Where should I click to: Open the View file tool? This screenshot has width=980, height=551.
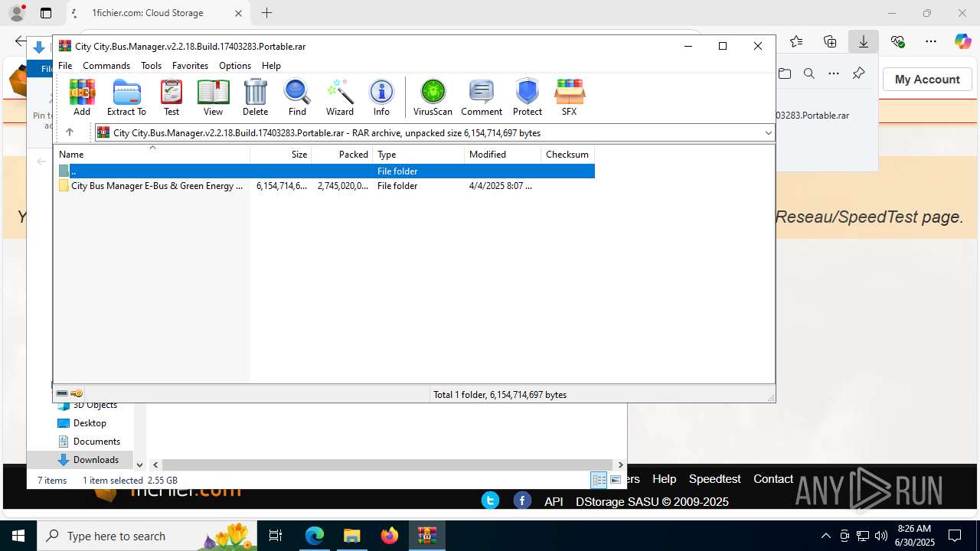click(213, 97)
